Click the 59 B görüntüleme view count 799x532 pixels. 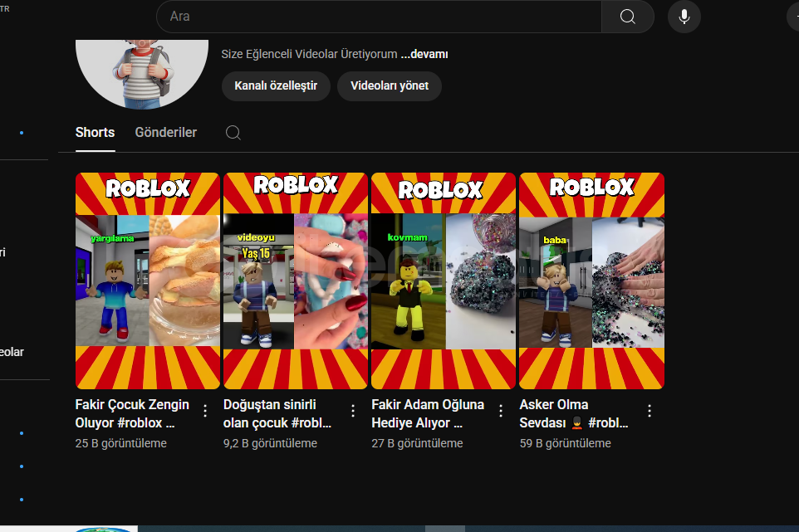click(565, 443)
